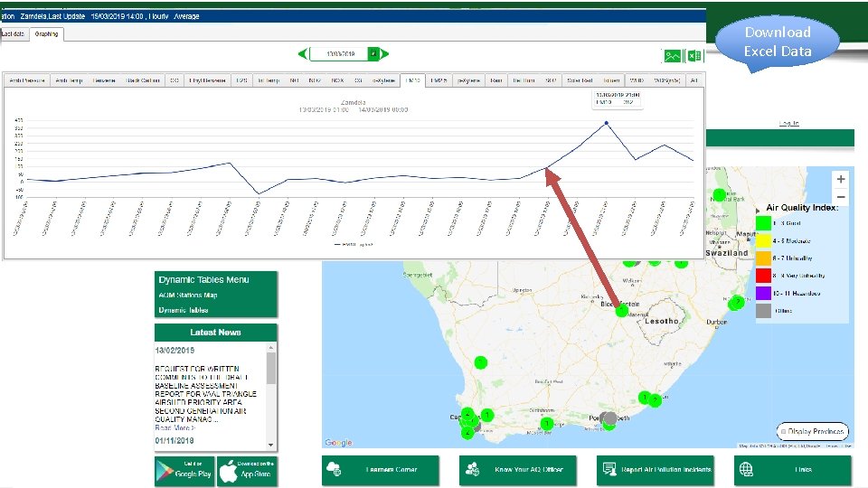Viewport: 868px width, 488px height.
Task: Open the Solar Rad parameter tab
Action: click(580, 80)
